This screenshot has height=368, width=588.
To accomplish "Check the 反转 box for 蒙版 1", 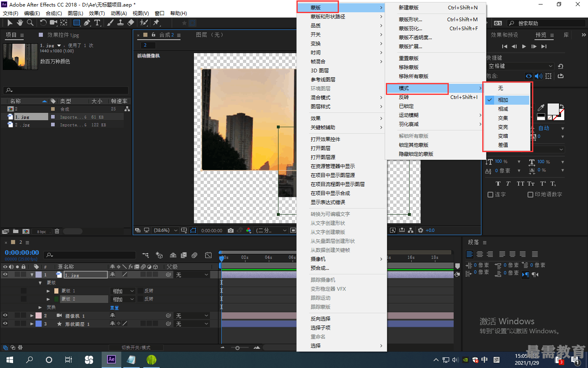I will click(140, 291).
